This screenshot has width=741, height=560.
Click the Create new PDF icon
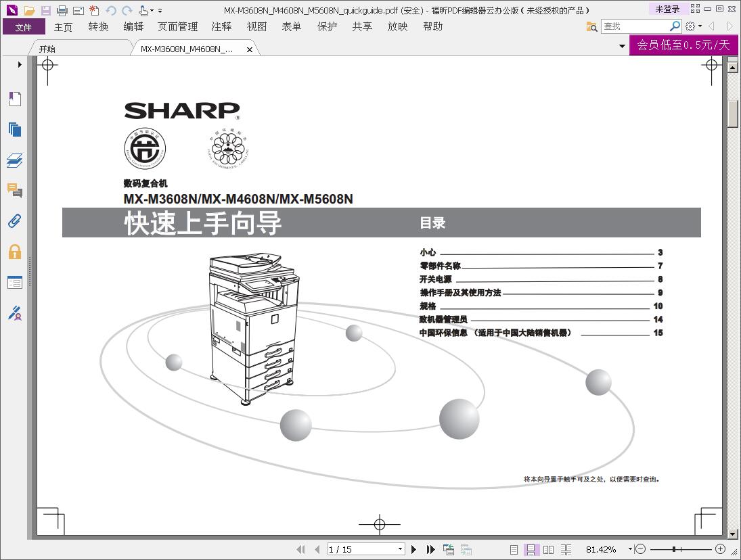(x=95, y=10)
